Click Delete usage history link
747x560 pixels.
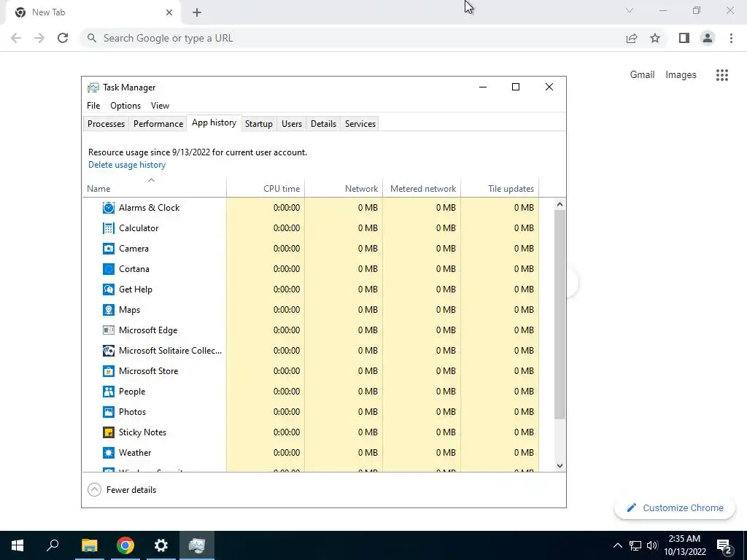[127, 165]
